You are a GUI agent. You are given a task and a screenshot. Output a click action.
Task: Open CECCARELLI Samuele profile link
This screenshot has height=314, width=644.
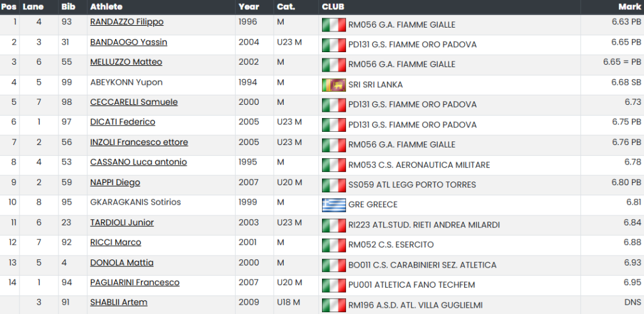point(134,102)
